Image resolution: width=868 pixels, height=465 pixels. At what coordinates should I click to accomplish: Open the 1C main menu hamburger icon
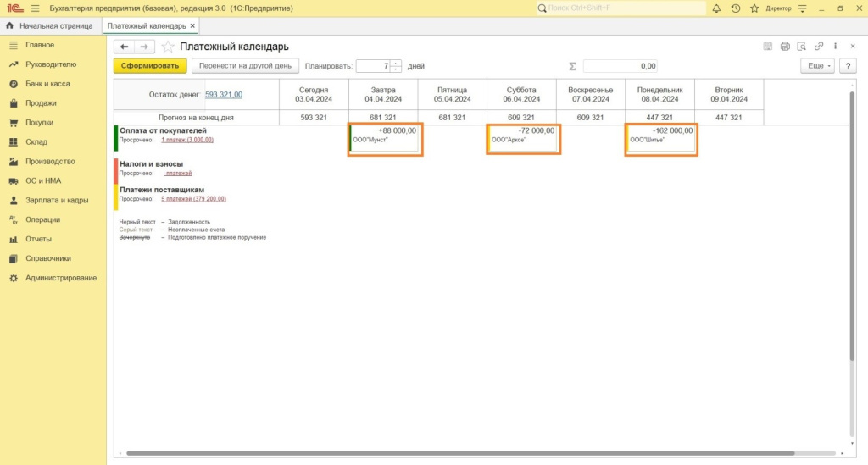coord(35,8)
